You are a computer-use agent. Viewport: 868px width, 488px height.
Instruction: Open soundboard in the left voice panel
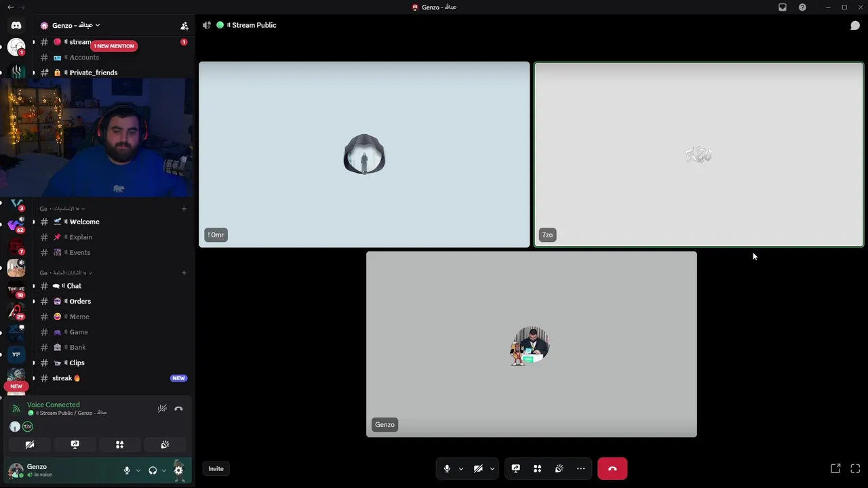(x=165, y=445)
